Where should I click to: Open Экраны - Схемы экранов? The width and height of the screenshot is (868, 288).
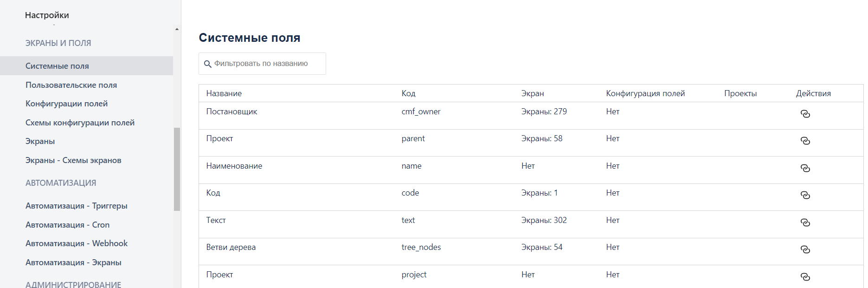click(x=73, y=160)
